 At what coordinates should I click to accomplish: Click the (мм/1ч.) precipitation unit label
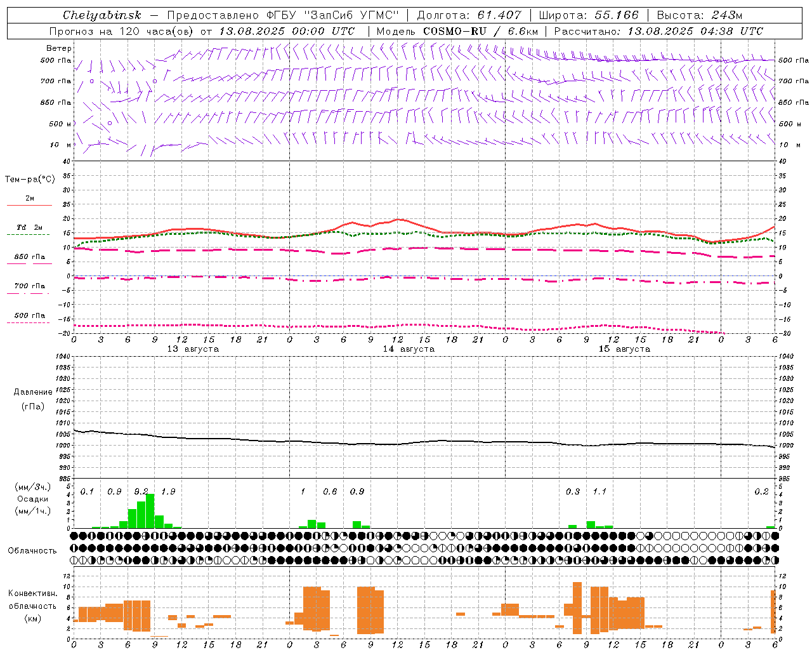pos(33,511)
